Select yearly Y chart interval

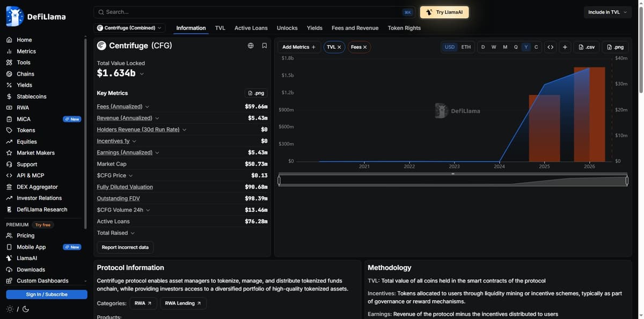point(526,47)
